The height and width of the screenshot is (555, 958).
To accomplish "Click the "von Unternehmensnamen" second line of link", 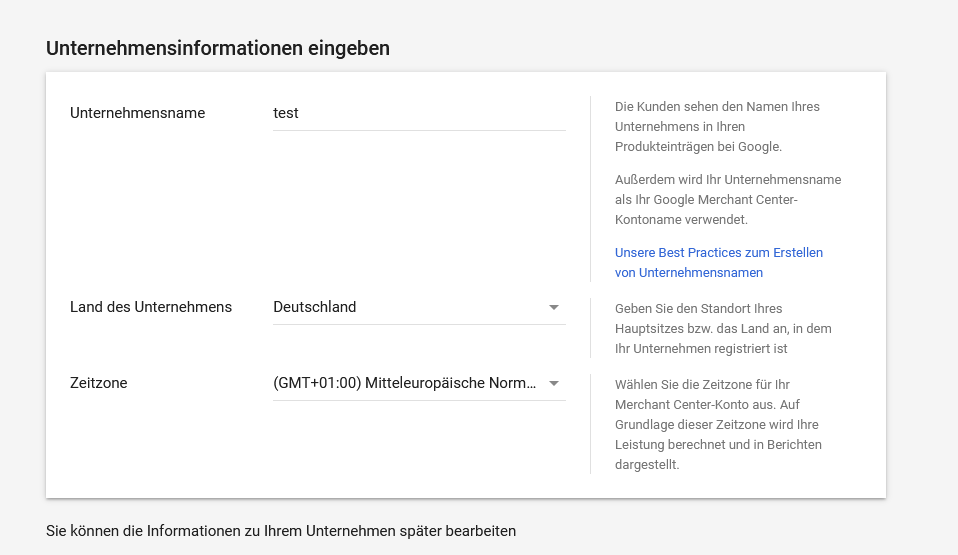I will [x=689, y=273].
